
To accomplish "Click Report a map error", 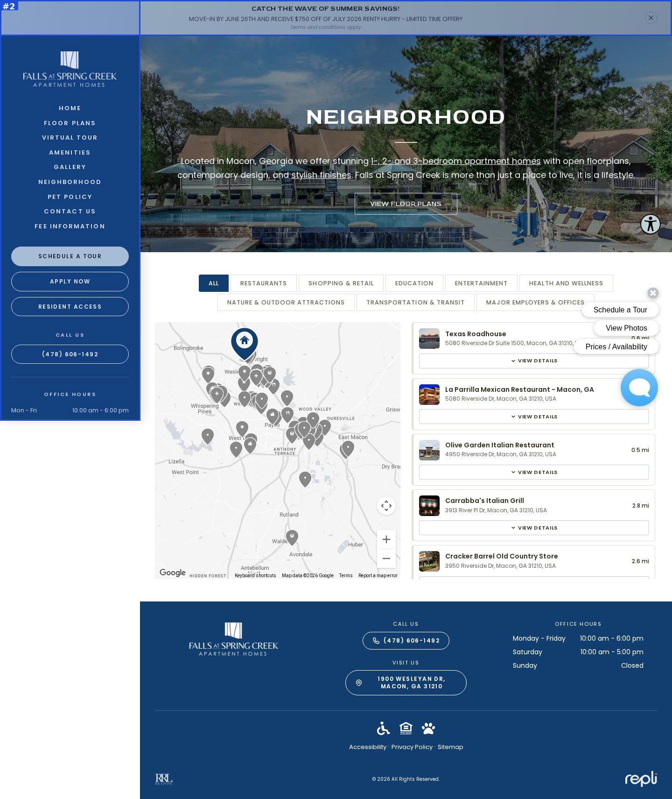I will tap(378, 576).
